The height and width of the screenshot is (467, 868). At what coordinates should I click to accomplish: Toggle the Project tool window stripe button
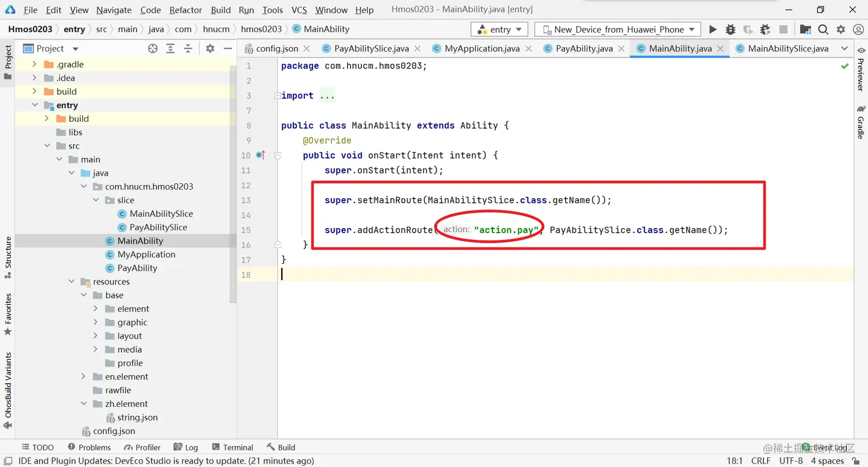click(x=8, y=62)
